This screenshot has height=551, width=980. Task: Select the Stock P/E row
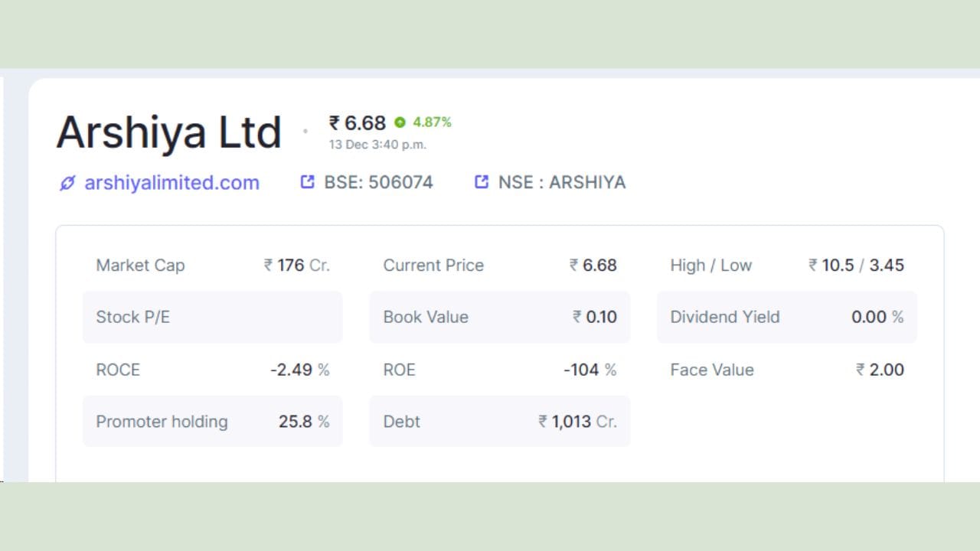tap(212, 317)
